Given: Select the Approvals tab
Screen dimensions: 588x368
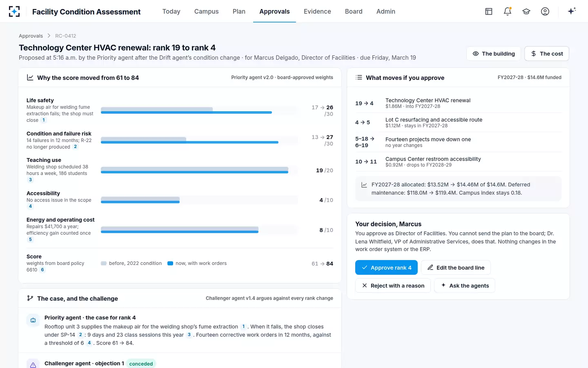Looking at the screenshot, I should pyautogui.click(x=274, y=11).
